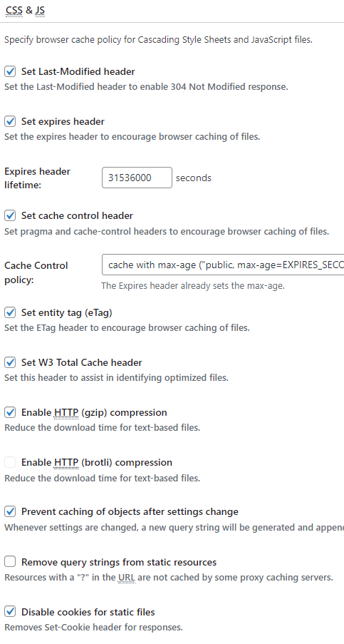Click the Disable cookies for static files label
This screenshot has height=644, width=344.
click(88, 612)
